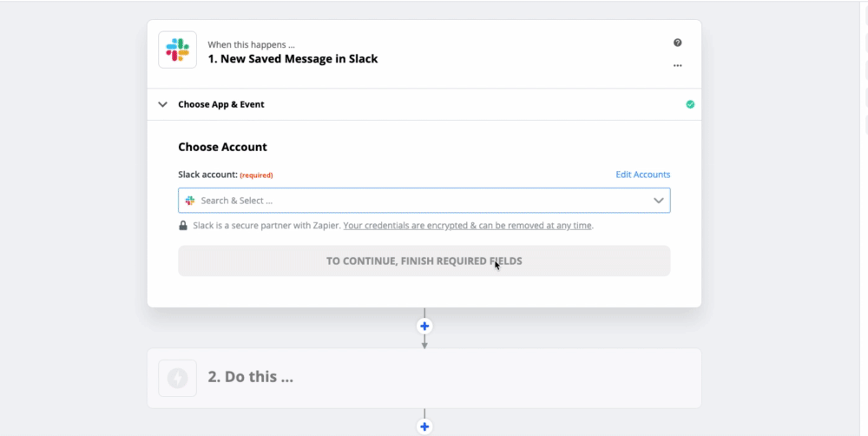Screen dimensions: 868x436
Task: Open help via the question mark icon
Action: coord(677,43)
